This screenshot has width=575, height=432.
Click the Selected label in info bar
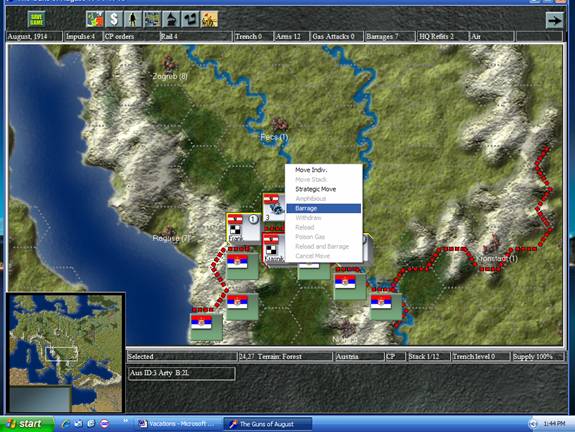click(x=182, y=357)
